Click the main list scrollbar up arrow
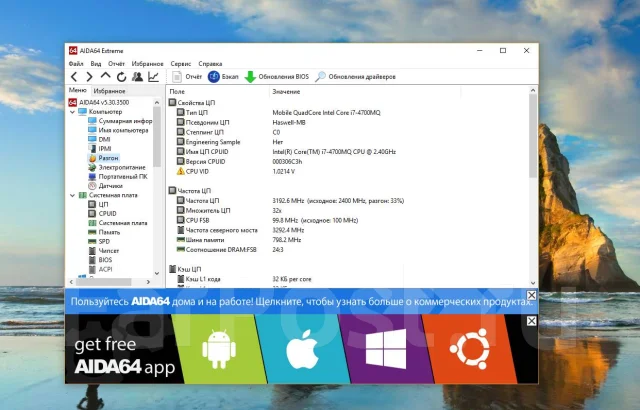Viewport: 640px width, 410px height. click(533, 90)
